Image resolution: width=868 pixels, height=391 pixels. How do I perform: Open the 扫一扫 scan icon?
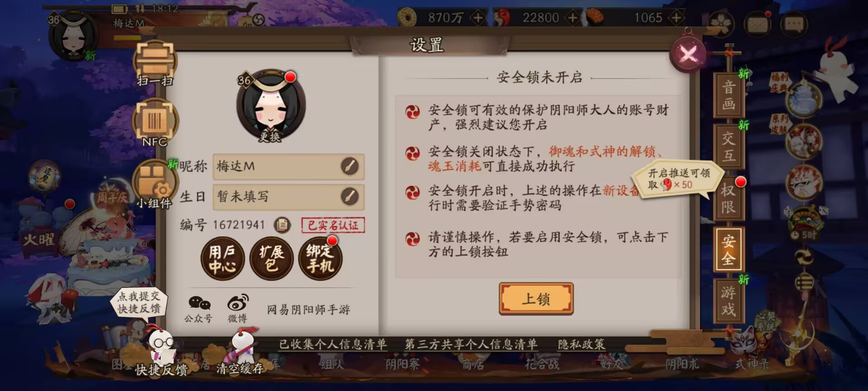click(x=155, y=63)
